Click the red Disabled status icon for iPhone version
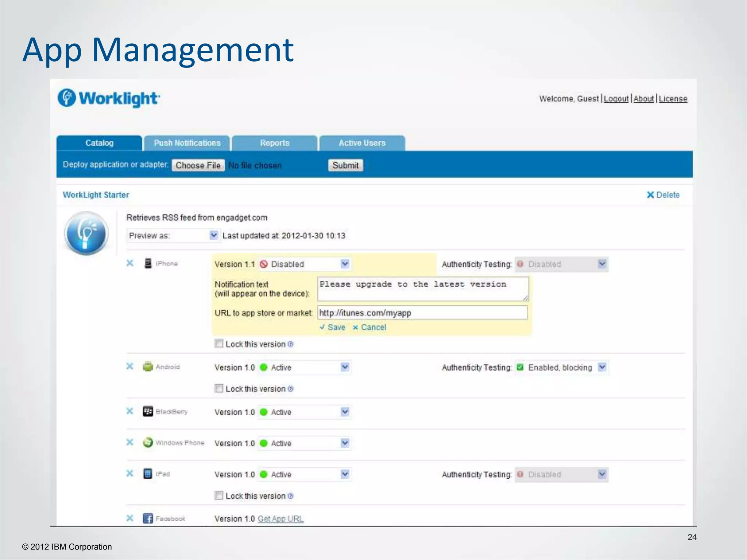Viewport: 747px width, 560px height. point(264,264)
